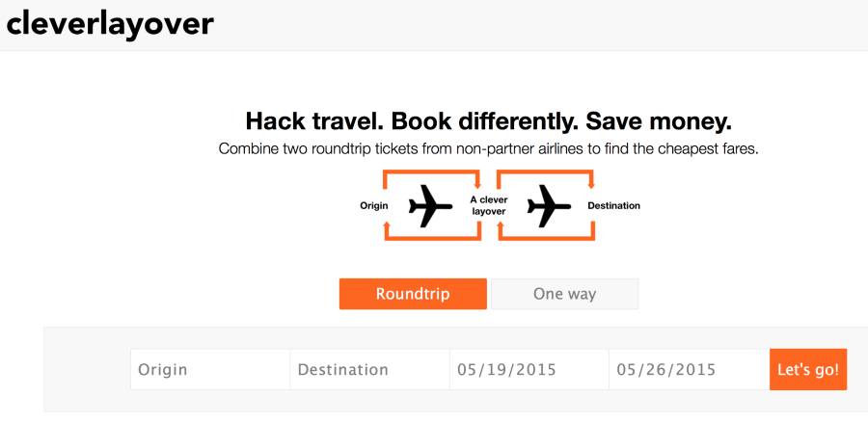Open the 05/19/2015 departure date field

click(529, 369)
